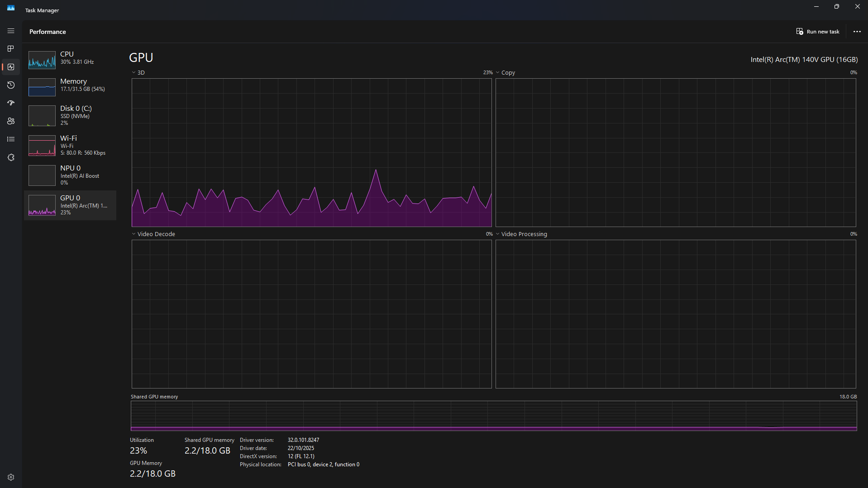Open Task Manager settings gear
This screenshot has height=488, width=868.
click(11, 477)
